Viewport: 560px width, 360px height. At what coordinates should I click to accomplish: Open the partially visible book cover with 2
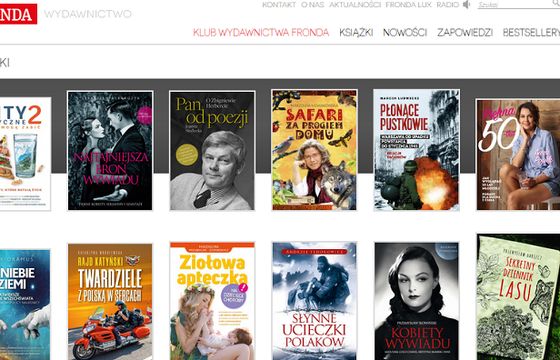(x=25, y=154)
